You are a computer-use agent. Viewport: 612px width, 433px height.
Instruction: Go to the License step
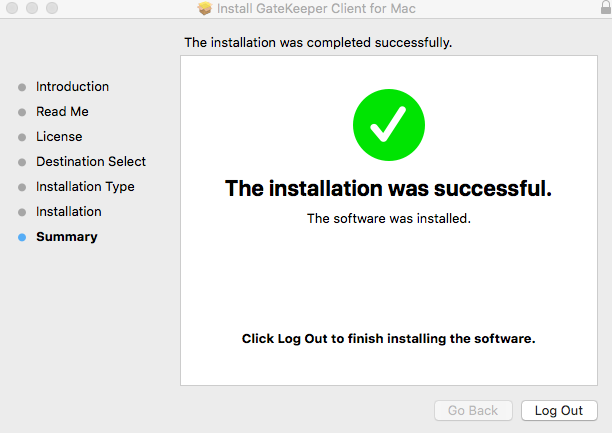pyautogui.click(x=59, y=137)
